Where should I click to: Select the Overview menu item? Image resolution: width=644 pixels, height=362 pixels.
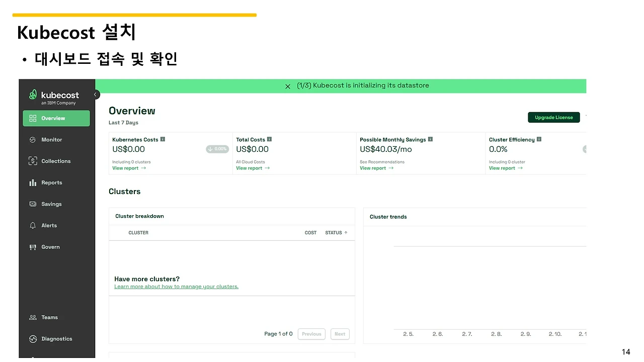click(56, 119)
